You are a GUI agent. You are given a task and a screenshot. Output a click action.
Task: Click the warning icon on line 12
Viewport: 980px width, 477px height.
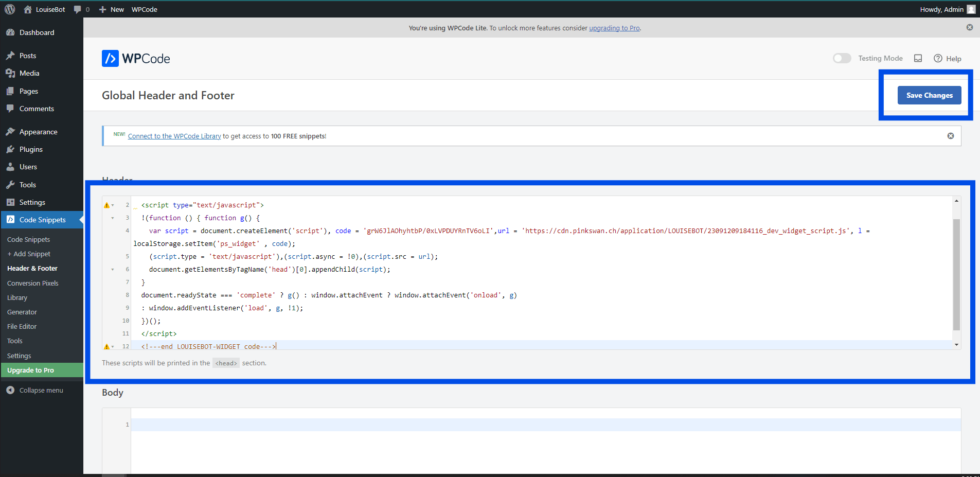point(106,347)
